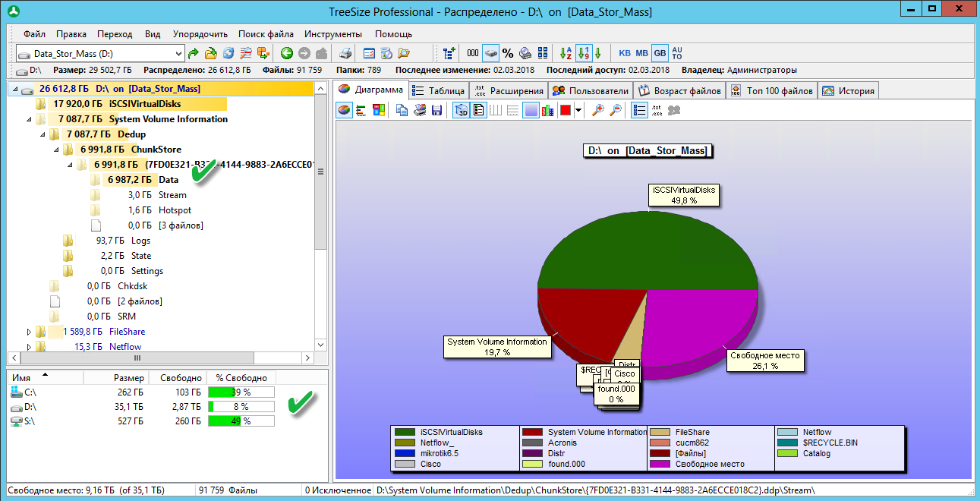This screenshot has width=980, height=501.
Task: Copy chart using the copy icon
Action: pos(402,110)
